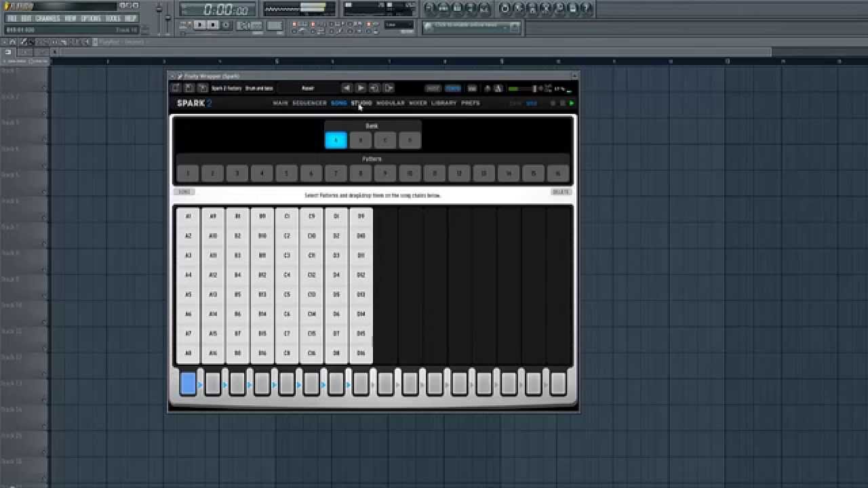Click the FL Studio play button
Viewport: 868px width, 488px height.
tap(200, 24)
